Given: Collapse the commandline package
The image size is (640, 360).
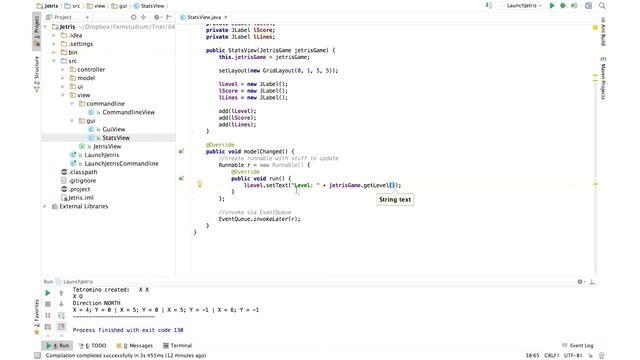Looking at the screenshot, I should [72, 104].
